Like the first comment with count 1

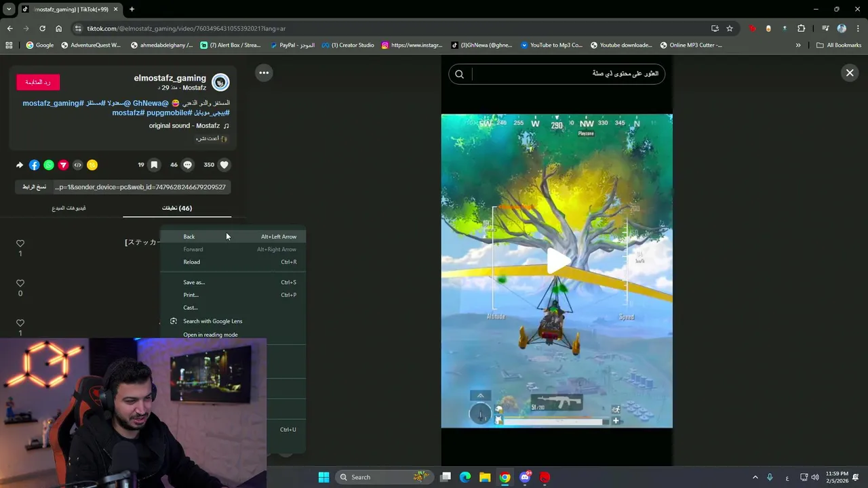pos(20,243)
